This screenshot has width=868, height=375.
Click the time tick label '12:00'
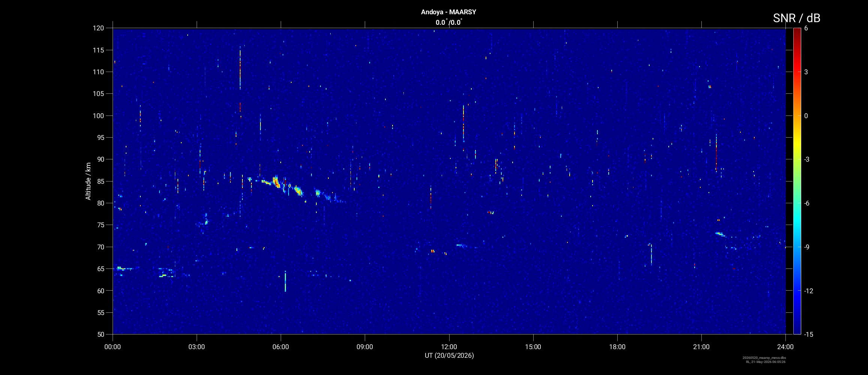pyautogui.click(x=449, y=347)
